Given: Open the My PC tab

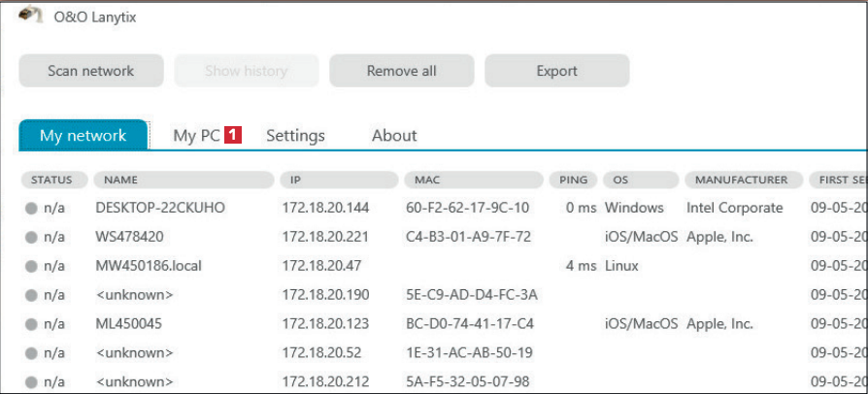Looking at the screenshot, I should point(196,136).
